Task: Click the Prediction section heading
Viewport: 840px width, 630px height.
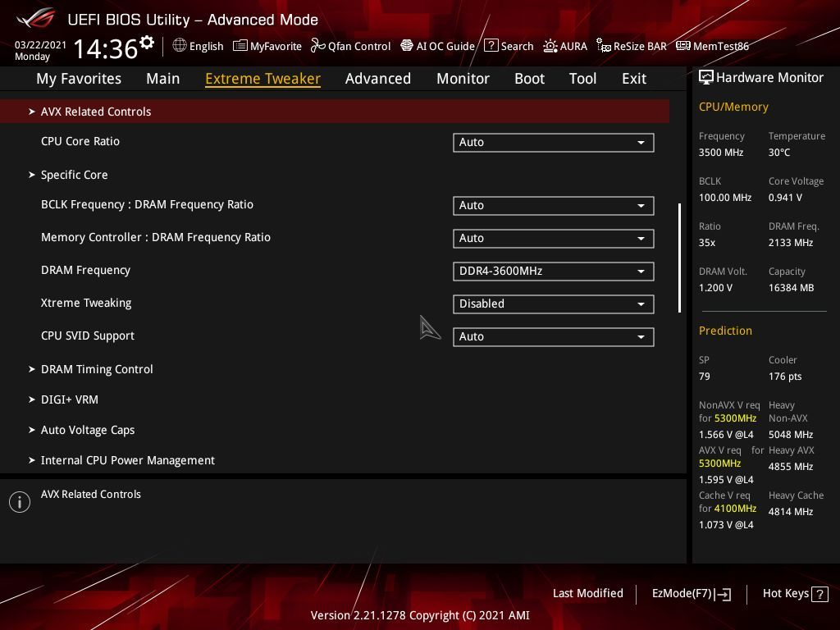Action: 725,331
